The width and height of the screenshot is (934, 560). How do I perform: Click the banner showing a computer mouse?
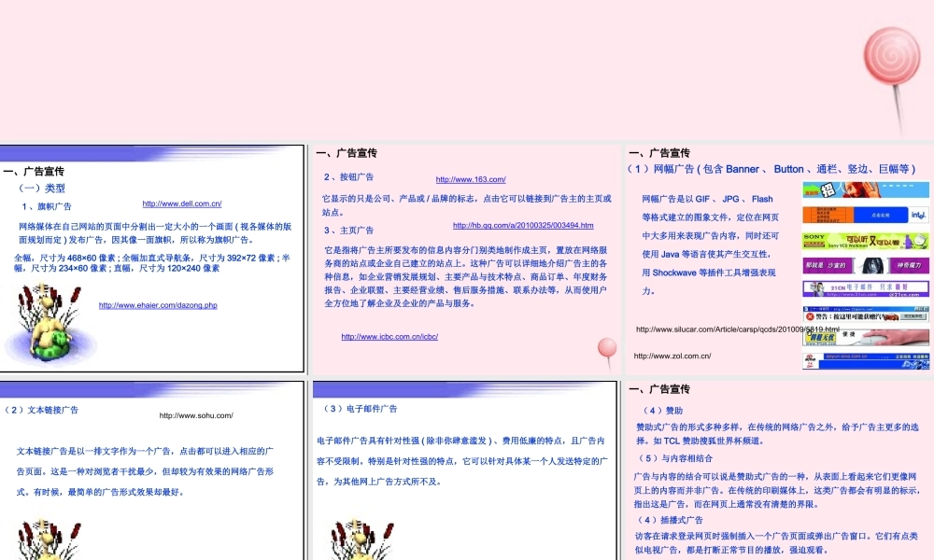tap(866, 338)
